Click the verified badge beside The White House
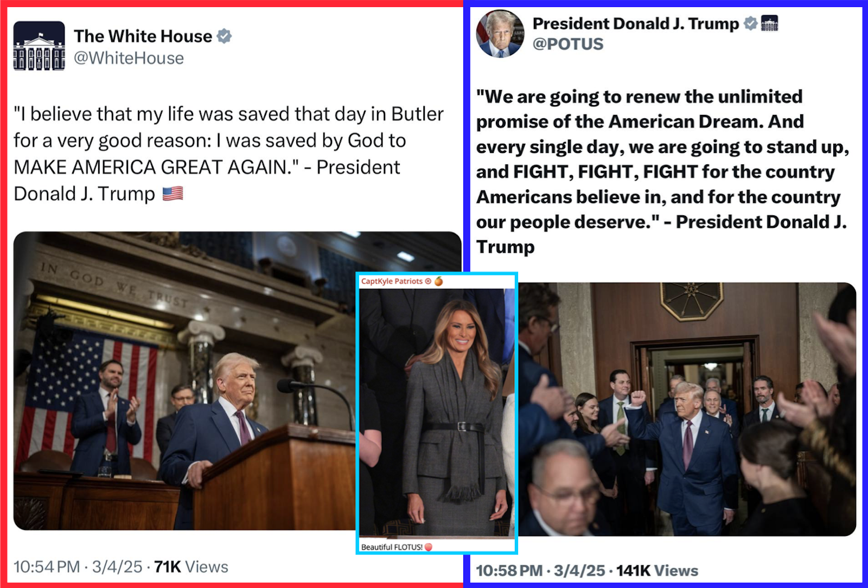 click(224, 36)
